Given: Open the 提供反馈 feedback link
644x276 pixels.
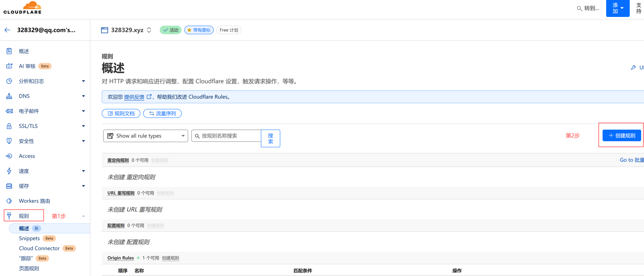Looking at the screenshot, I should tap(134, 97).
